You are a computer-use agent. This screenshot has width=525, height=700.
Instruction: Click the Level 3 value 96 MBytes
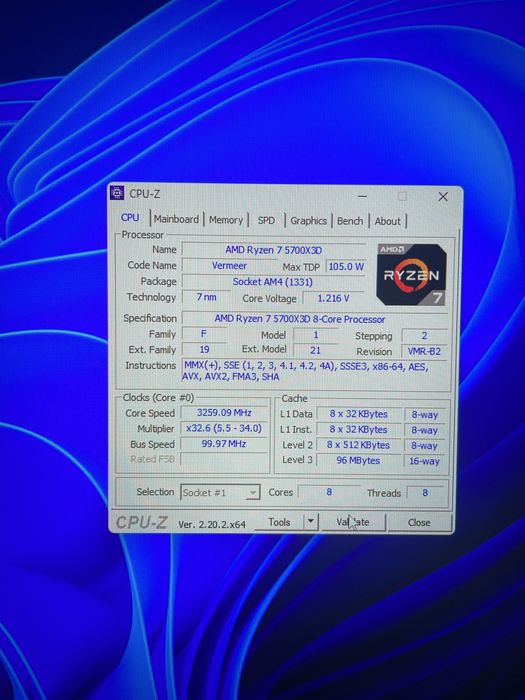[x=358, y=460]
